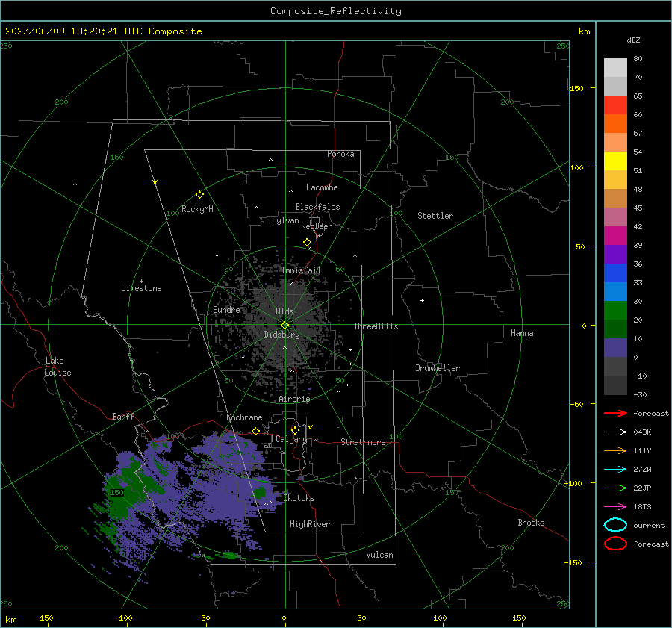Viewport: 672px width, 628px height.
Task: Click the Banff town label
Action: tap(123, 417)
